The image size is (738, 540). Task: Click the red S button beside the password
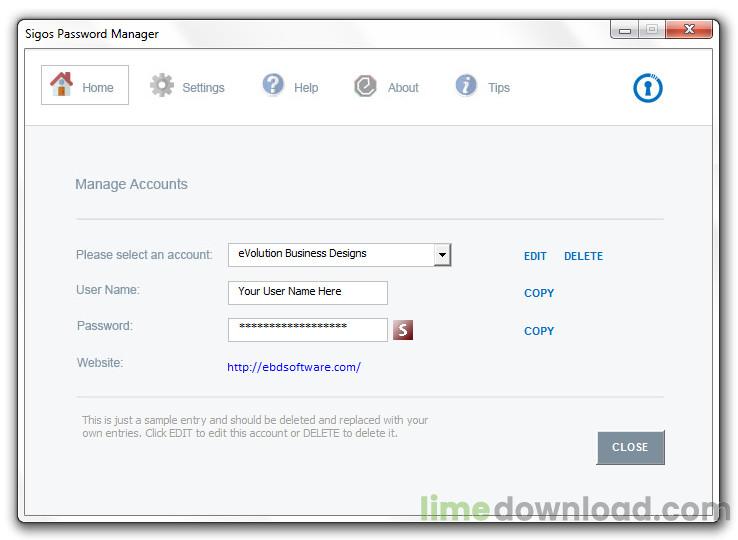pyautogui.click(x=403, y=330)
